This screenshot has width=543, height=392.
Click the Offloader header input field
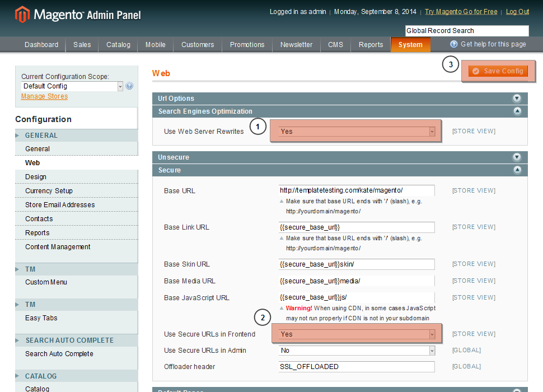click(357, 367)
